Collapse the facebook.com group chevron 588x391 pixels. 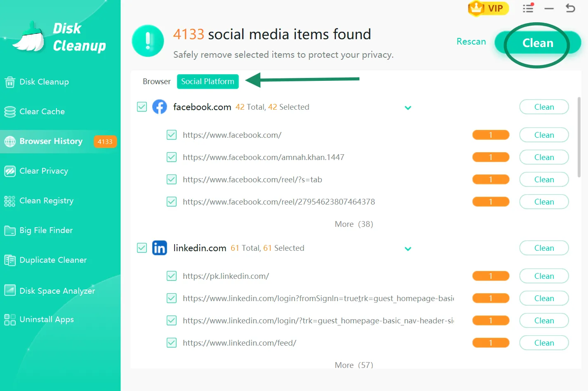408,108
